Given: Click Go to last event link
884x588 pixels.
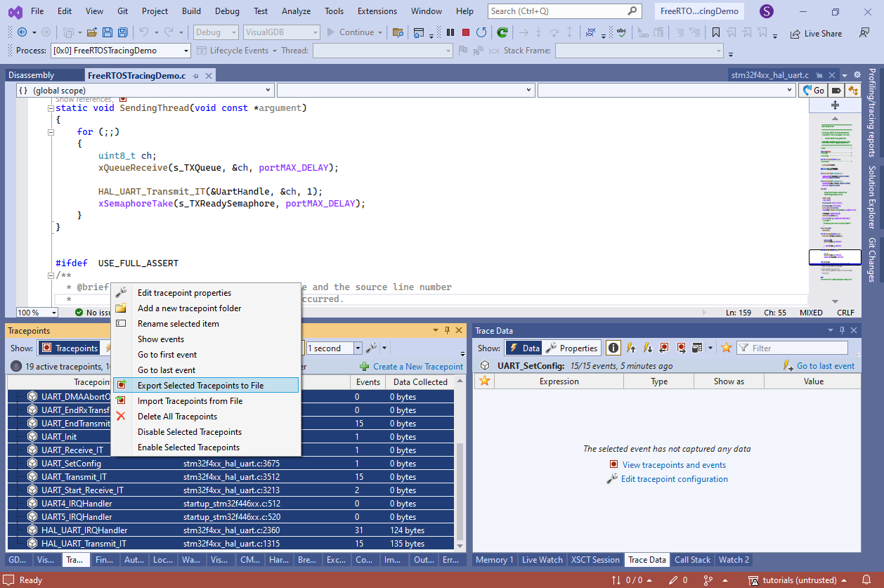Looking at the screenshot, I should click(x=826, y=366).
